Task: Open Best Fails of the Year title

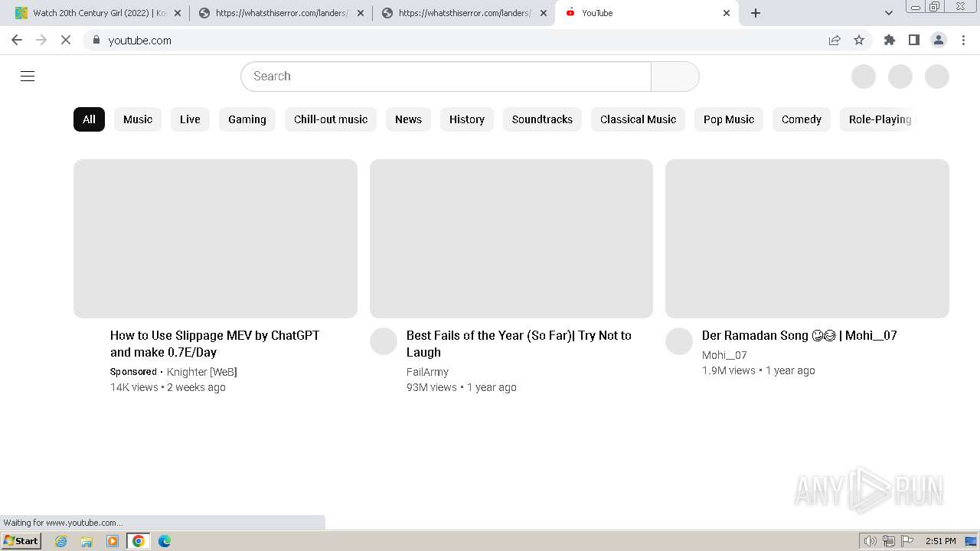Action: pos(519,344)
